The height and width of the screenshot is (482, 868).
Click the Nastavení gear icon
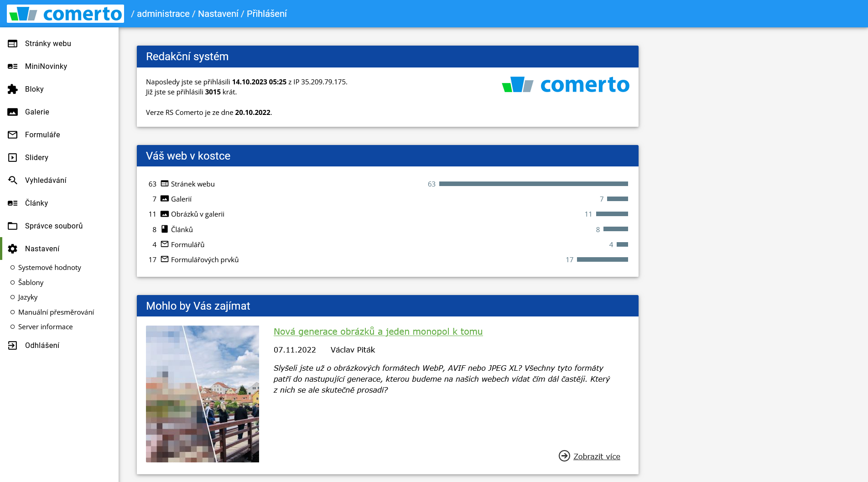click(13, 249)
